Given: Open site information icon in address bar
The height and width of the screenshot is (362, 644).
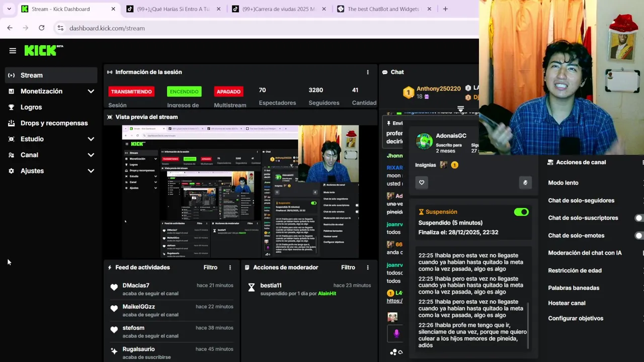Looking at the screenshot, I should pyautogui.click(x=60, y=28).
